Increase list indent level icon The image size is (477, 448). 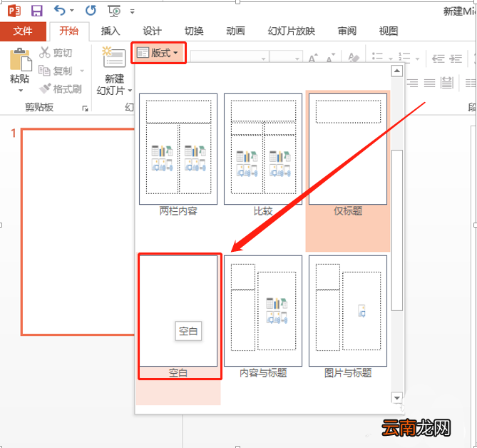[456, 58]
